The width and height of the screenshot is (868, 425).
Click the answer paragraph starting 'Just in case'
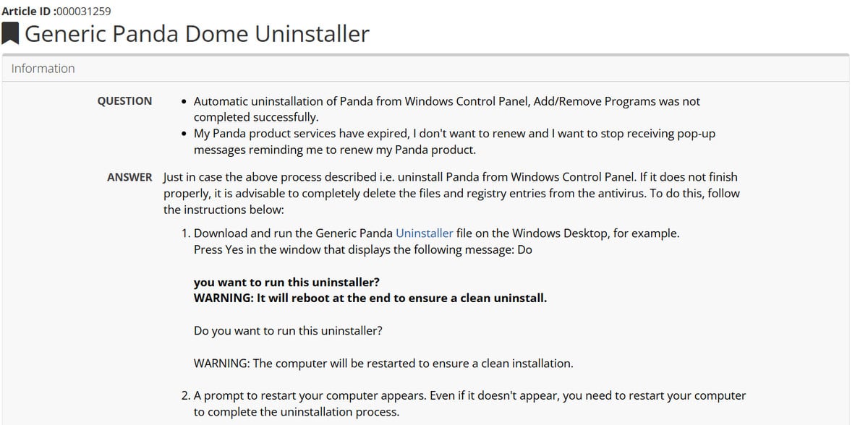[451, 193]
